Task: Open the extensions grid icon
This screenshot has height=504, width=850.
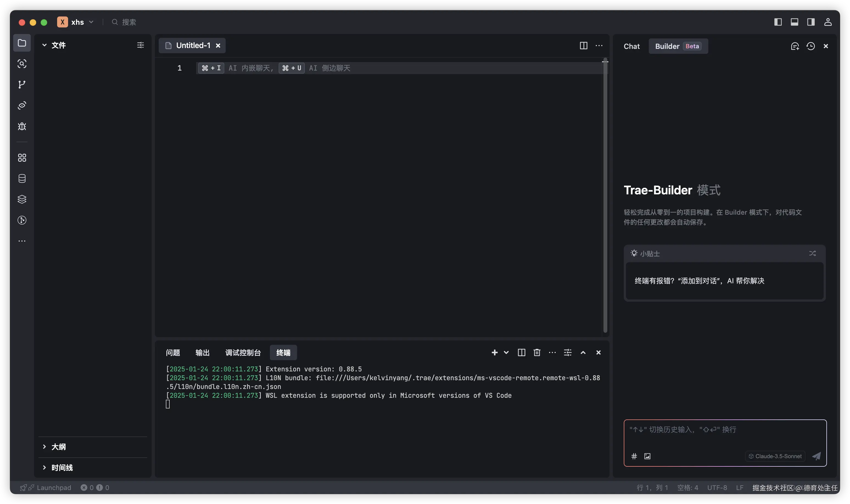Action: 22,158
